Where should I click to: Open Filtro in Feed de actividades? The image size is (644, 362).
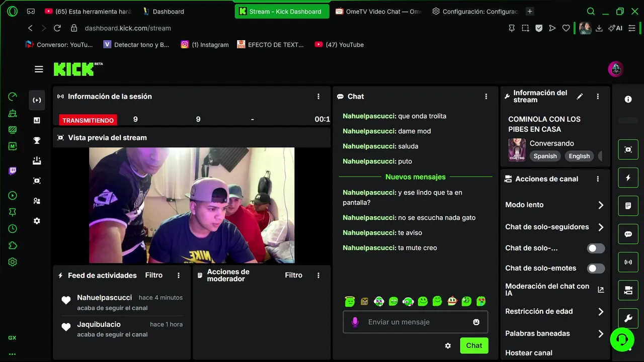pyautogui.click(x=154, y=276)
